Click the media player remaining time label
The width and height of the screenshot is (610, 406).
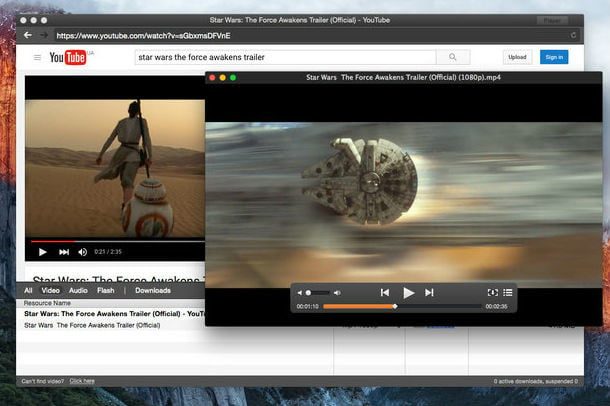(496, 306)
